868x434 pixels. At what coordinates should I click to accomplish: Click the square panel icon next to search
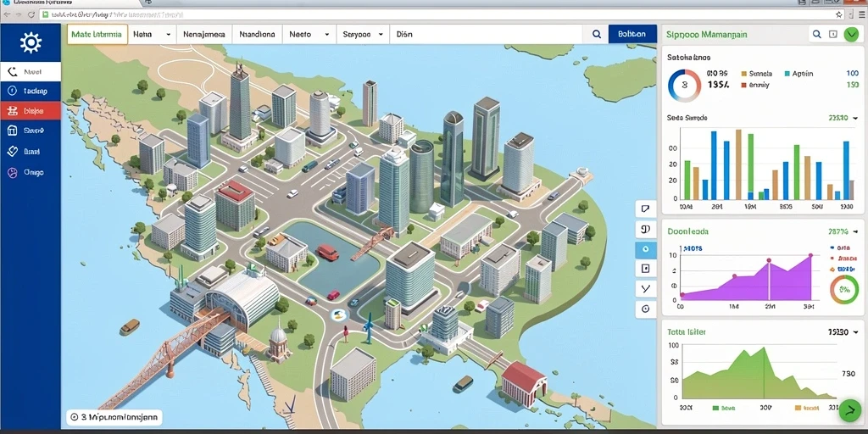[x=833, y=34]
